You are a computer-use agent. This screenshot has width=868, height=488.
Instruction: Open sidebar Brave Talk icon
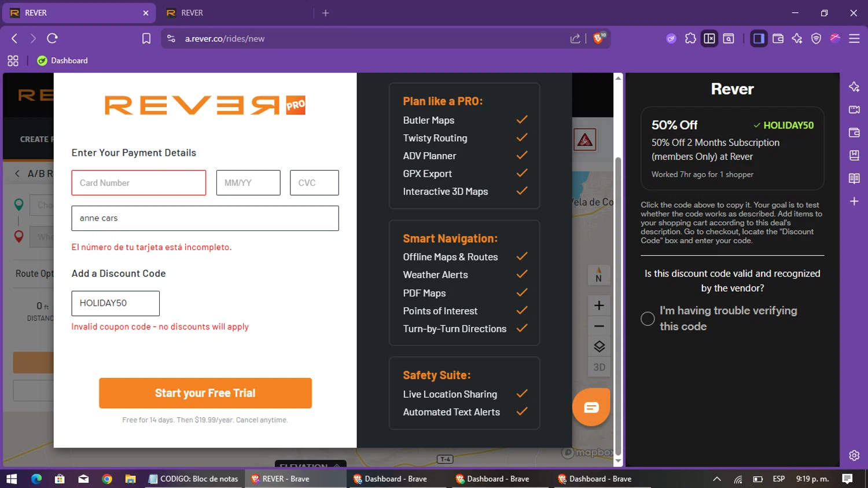coord(854,109)
